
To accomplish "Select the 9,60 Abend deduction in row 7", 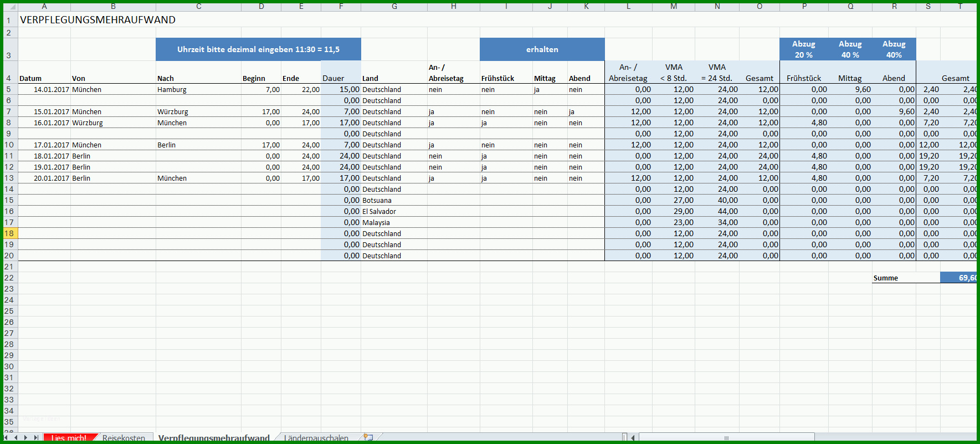I will [x=894, y=111].
